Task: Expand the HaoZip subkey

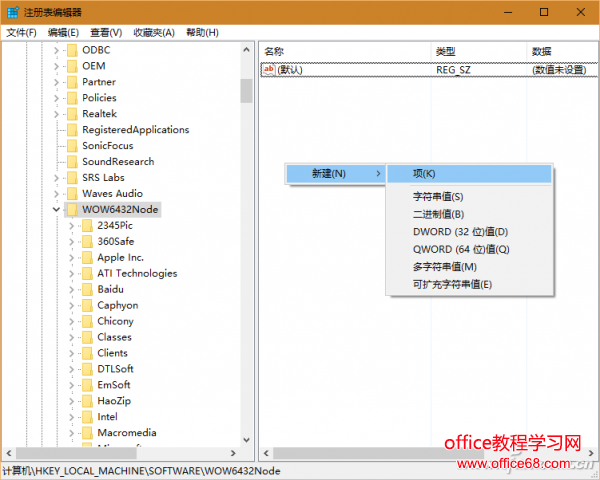Action: point(72,401)
